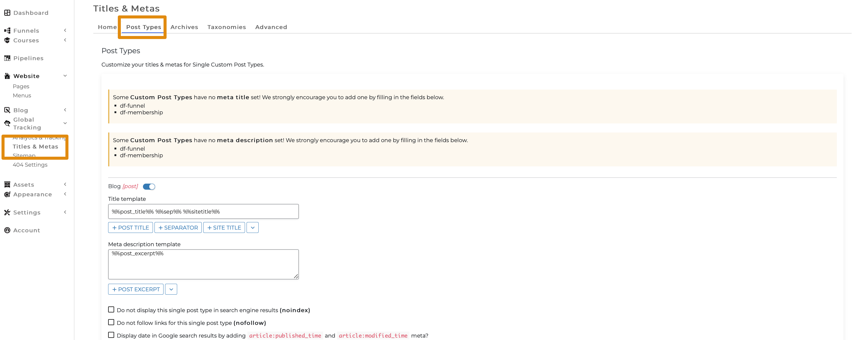Select the Account icon in sidebar
The image size is (868, 340).
pos(7,230)
